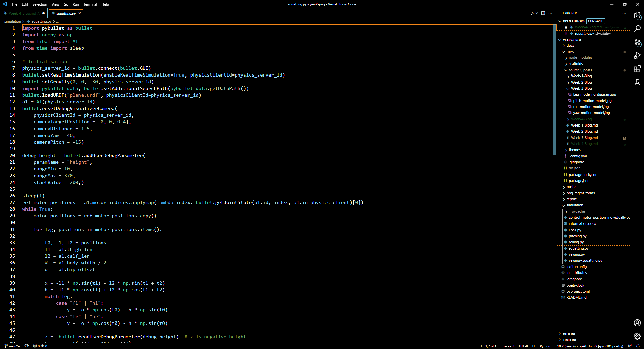Close the squatting.py tab
This screenshot has height=349, width=644.
pyautogui.click(x=79, y=13)
